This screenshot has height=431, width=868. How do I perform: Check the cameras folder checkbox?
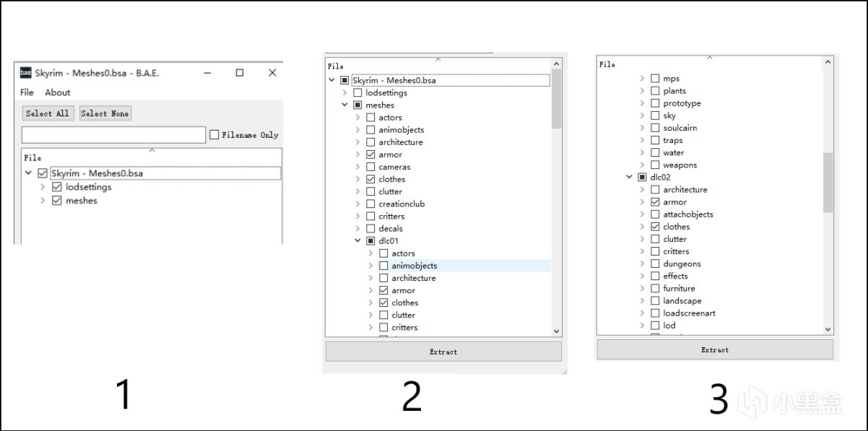(x=370, y=167)
